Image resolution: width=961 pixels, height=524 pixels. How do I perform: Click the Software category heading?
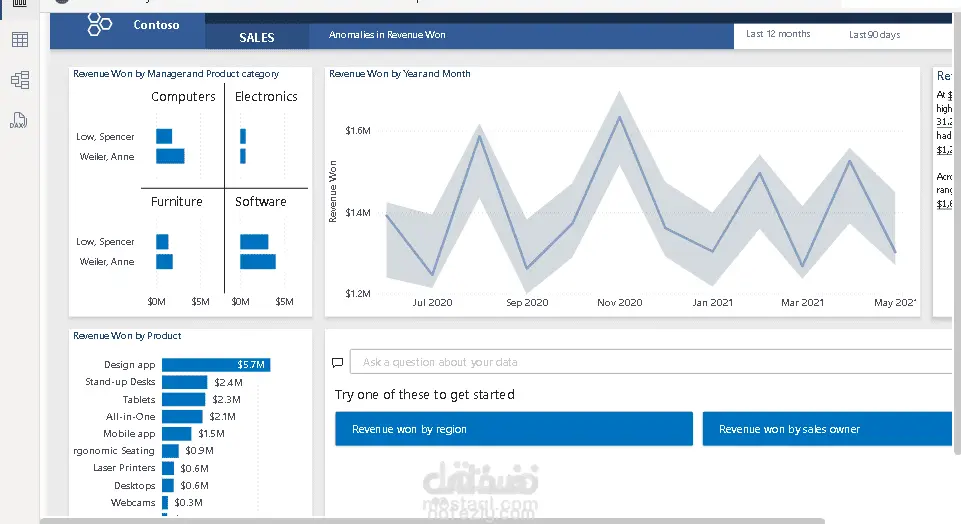[x=260, y=202]
